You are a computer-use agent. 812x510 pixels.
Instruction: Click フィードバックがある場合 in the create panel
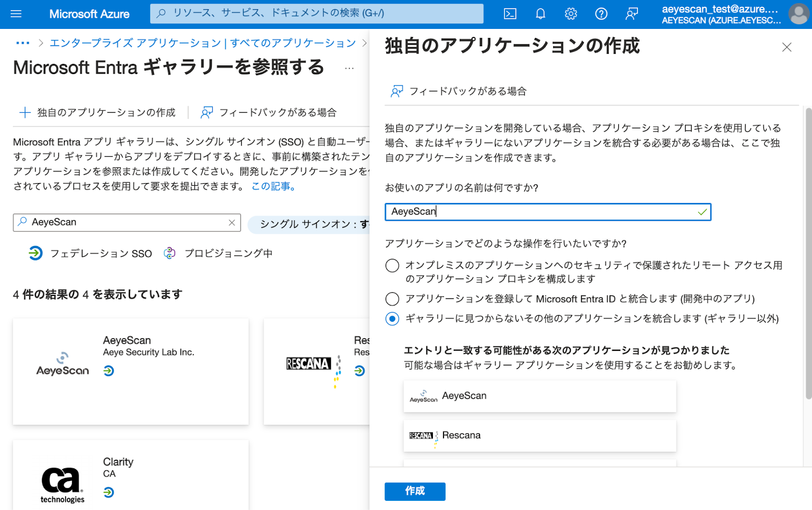[x=459, y=91]
